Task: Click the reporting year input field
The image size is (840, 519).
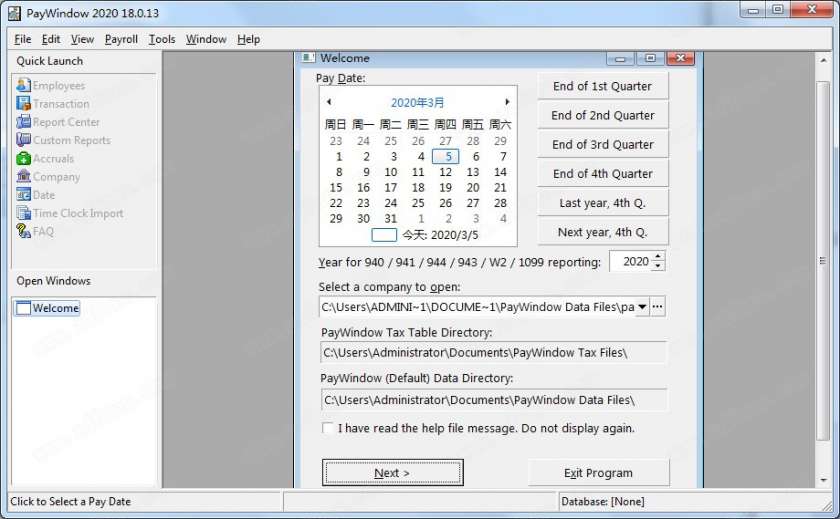Action: point(631,261)
